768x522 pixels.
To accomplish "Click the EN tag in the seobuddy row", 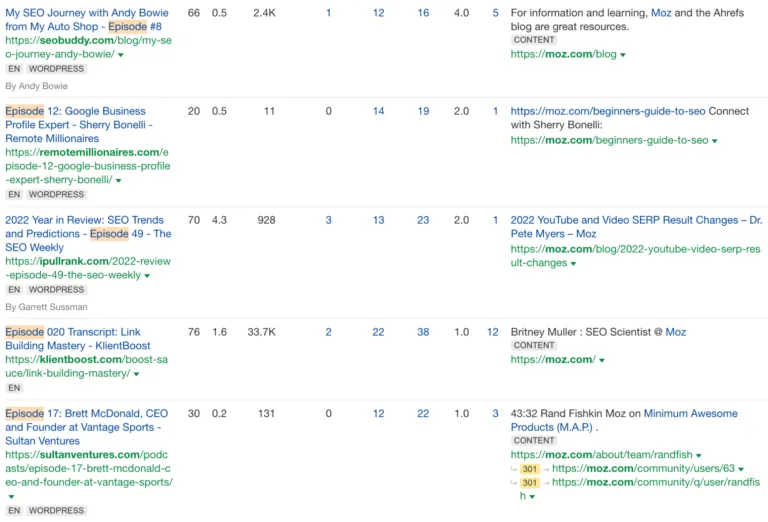I will pos(14,69).
